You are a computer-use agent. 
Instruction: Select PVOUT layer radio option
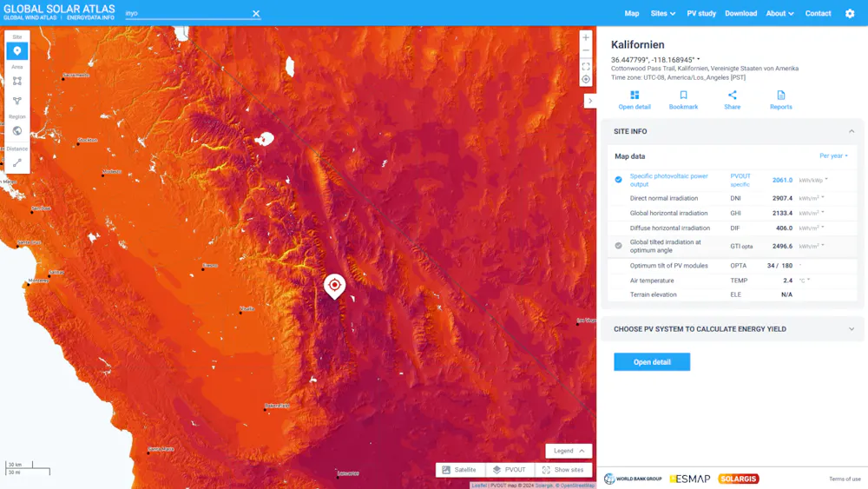click(618, 180)
